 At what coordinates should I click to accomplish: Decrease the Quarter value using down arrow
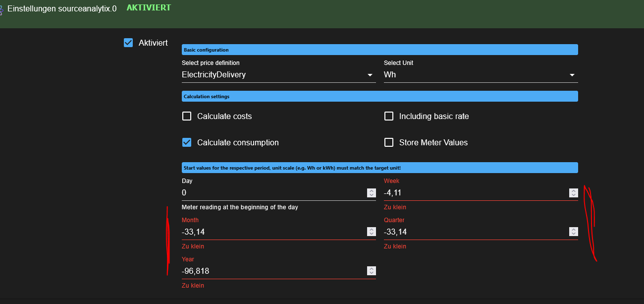click(573, 234)
